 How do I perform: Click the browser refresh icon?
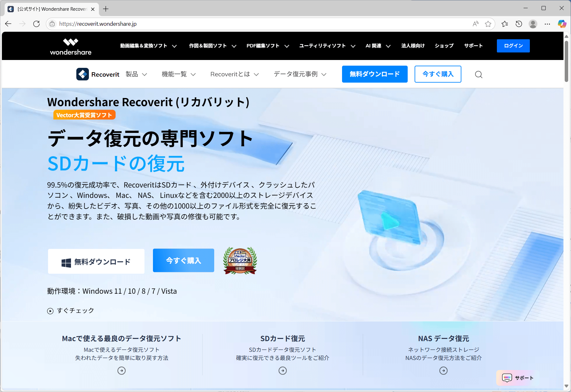click(36, 24)
